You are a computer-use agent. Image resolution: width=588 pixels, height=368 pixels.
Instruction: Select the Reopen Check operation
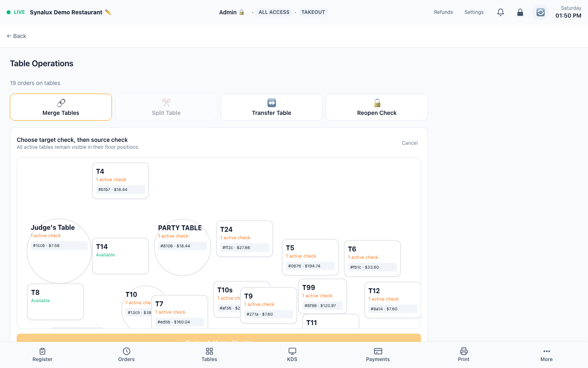[377, 107]
